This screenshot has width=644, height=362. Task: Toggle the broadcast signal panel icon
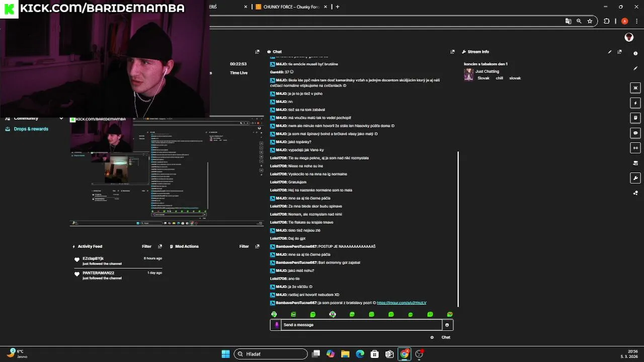(635, 148)
